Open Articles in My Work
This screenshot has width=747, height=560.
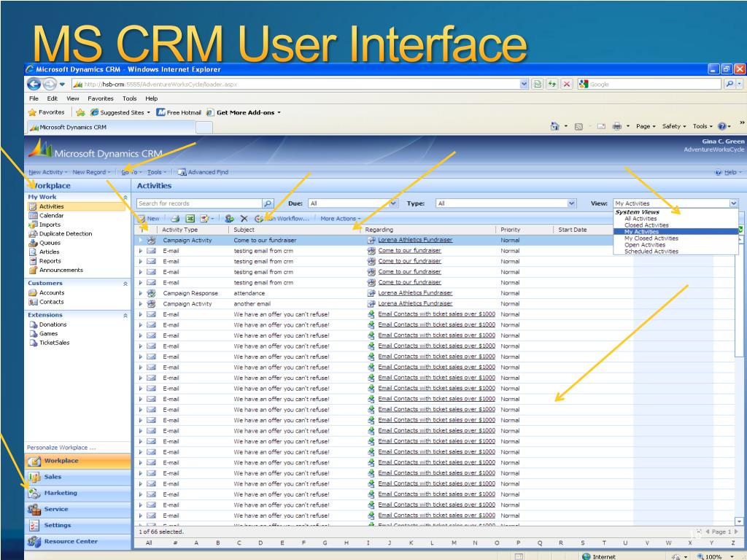(x=49, y=252)
